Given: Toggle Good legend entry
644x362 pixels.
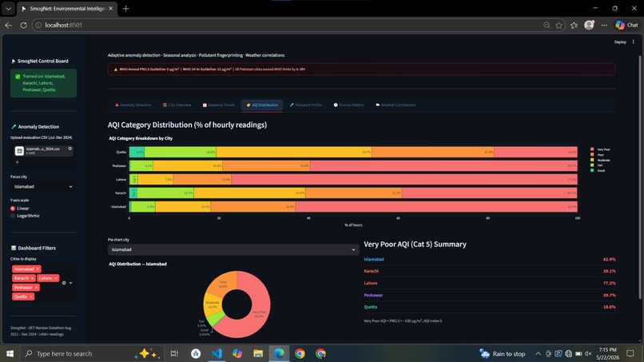Looking at the screenshot, I should point(598,170).
